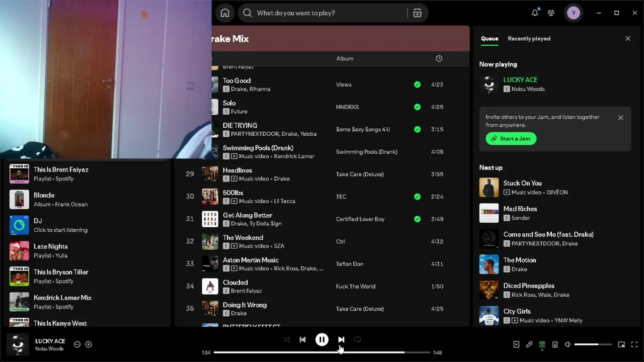Hide LUCKY ACE with the minus icon

[x=77, y=344]
